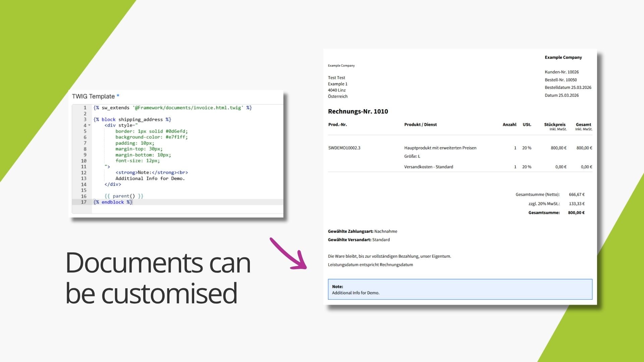Click the '{% endblock %}' code line
The height and width of the screenshot is (362, 644).
(113, 202)
